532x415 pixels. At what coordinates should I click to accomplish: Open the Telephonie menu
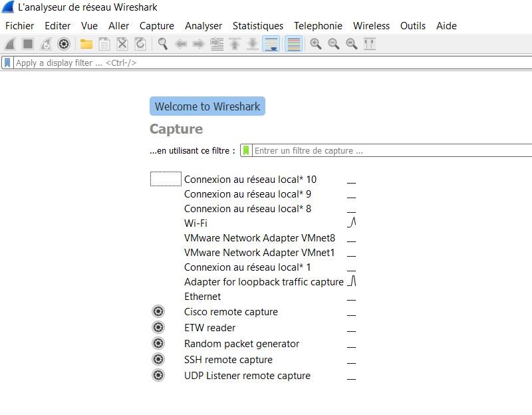[x=319, y=26]
